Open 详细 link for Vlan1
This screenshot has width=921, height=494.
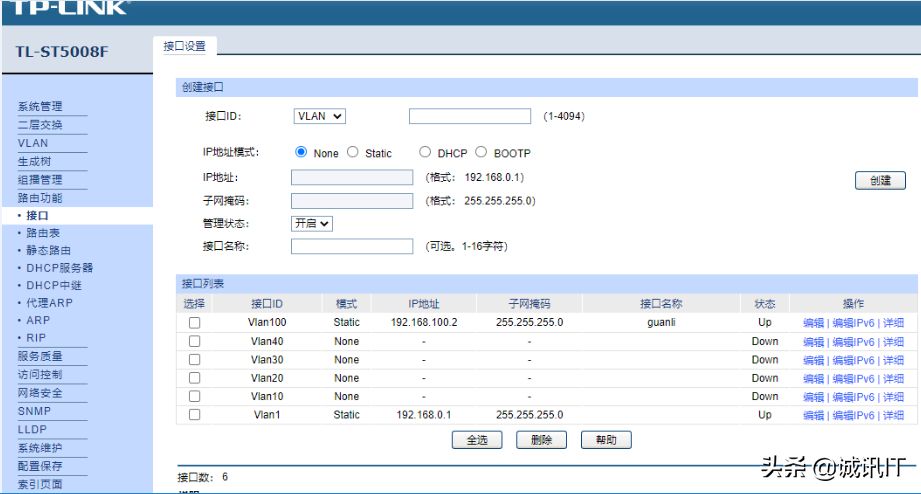tap(893, 415)
